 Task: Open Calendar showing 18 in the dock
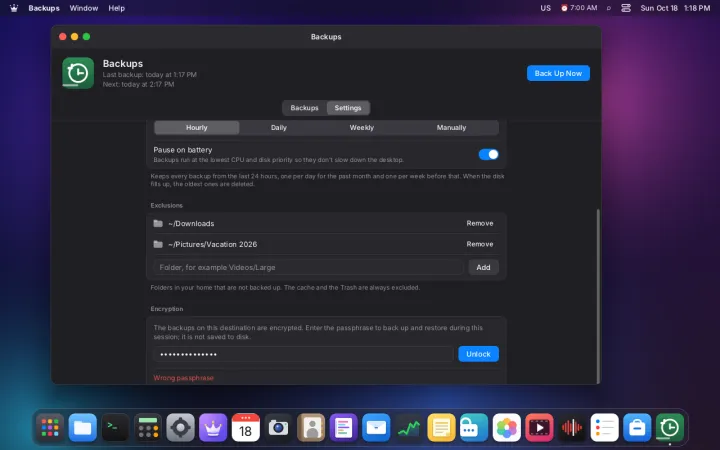pos(246,428)
